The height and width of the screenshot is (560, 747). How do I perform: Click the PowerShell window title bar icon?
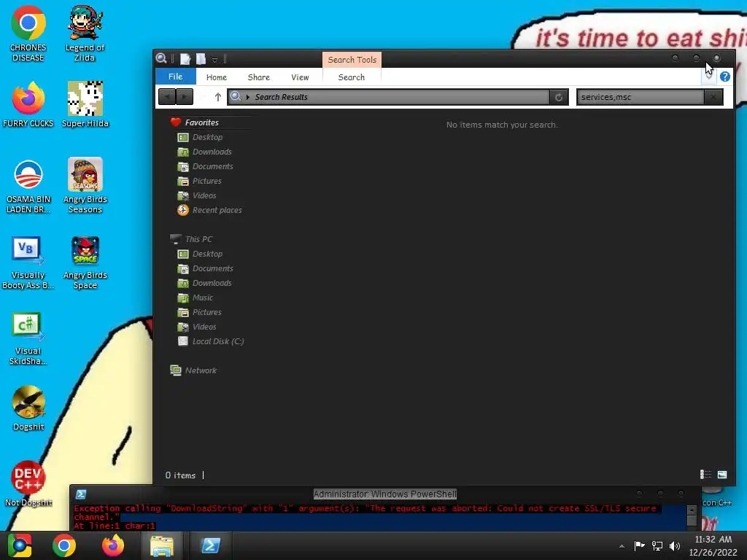pos(81,494)
